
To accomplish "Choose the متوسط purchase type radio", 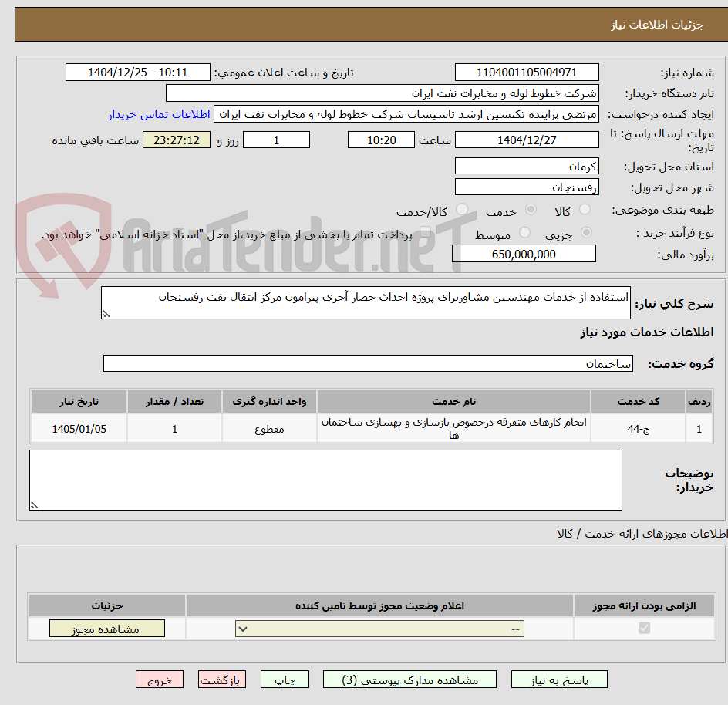I will [x=524, y=232].
